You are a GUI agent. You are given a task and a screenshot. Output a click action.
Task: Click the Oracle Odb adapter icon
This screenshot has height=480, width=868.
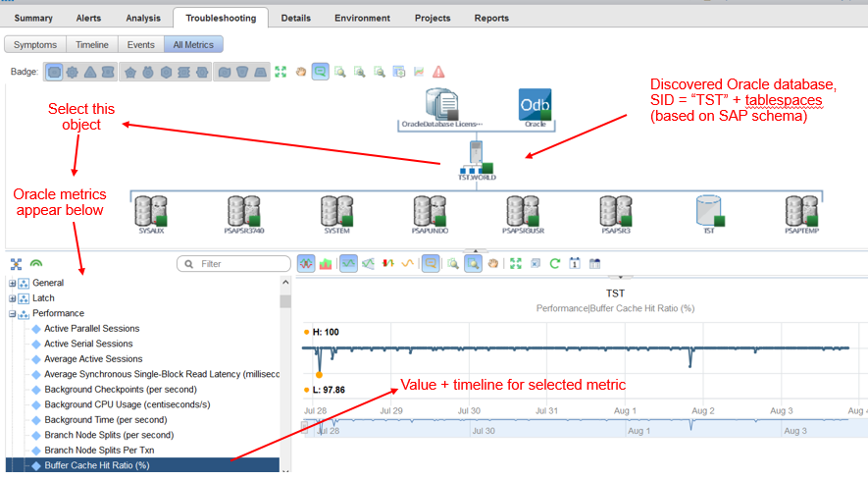click(535, 104)
